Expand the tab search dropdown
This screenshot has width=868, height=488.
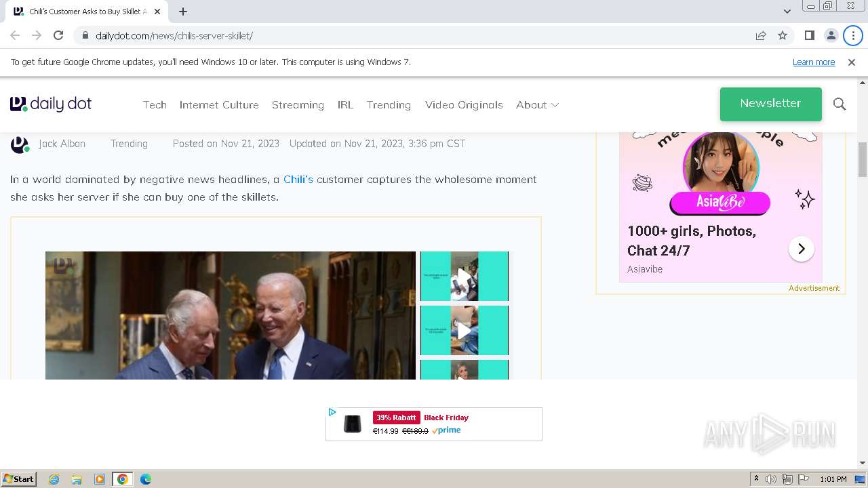click(787, 12)
